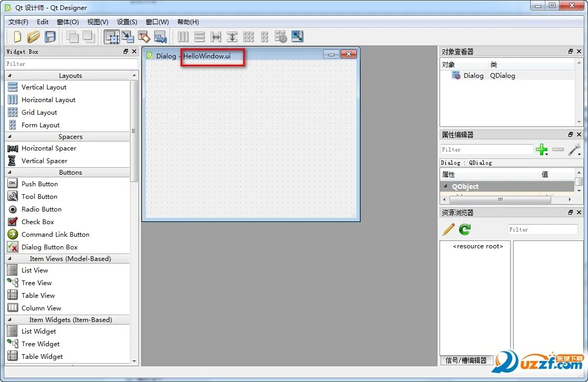Focus the property editor Filter field
588x382 pixels.
pos(487,149)
